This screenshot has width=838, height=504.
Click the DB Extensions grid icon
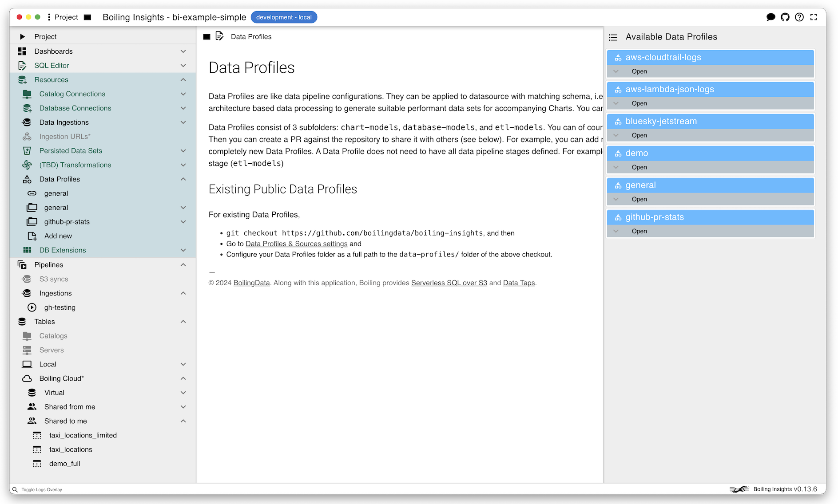[x=27, y=250]
